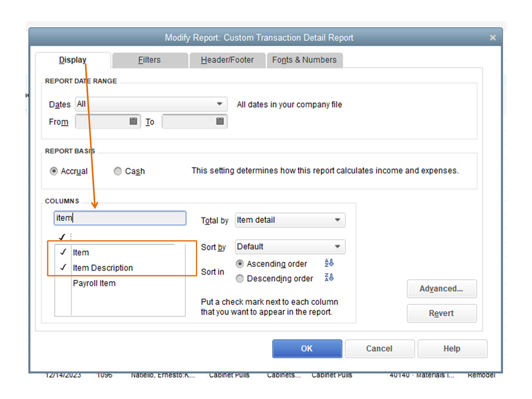
Task: Open the From date calendar picker
Action: point(134,121)
